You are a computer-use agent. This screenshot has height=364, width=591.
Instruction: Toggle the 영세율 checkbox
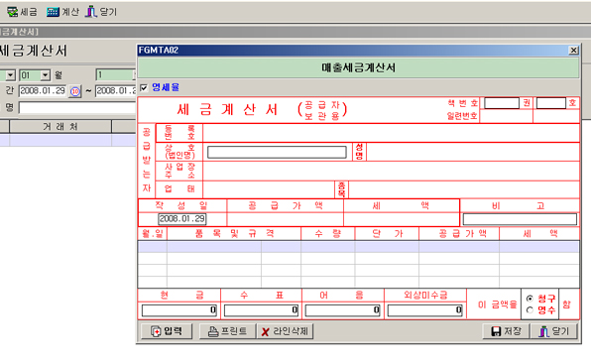click(x=144, y=88)
